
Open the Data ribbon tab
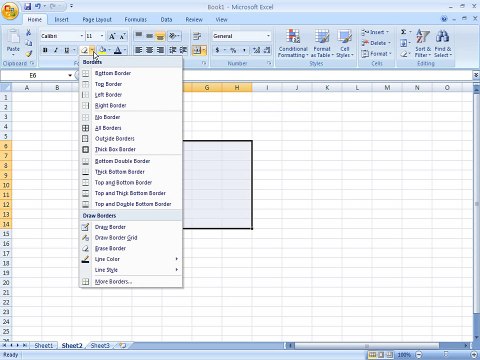166,20
